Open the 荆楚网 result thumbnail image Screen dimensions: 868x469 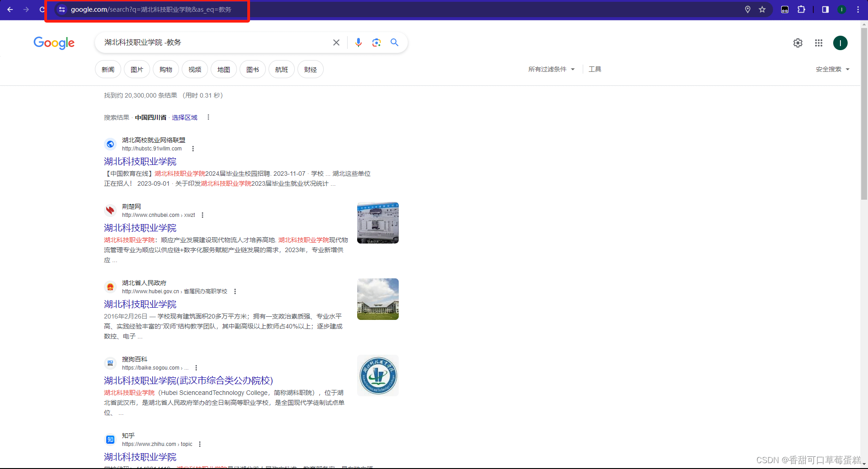click(x=378, y=223)
